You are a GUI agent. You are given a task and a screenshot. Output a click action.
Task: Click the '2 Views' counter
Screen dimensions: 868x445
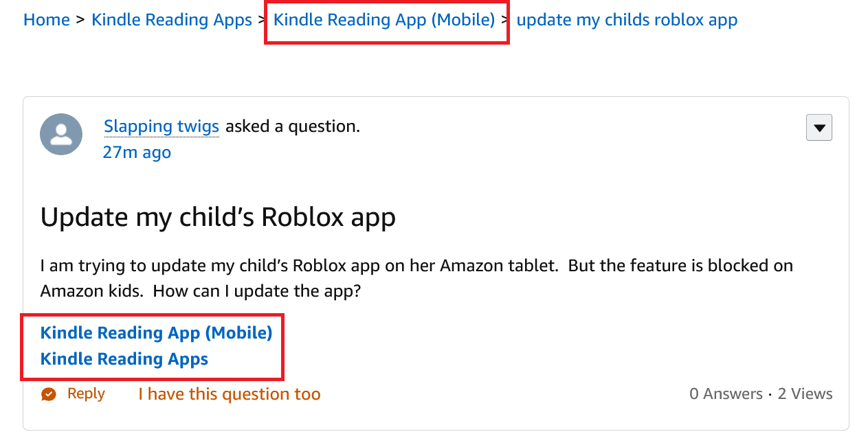click(805, 394)
